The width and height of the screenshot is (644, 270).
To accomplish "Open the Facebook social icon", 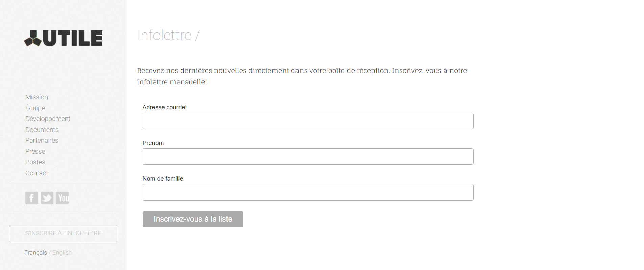I will [x=32, y=198].
